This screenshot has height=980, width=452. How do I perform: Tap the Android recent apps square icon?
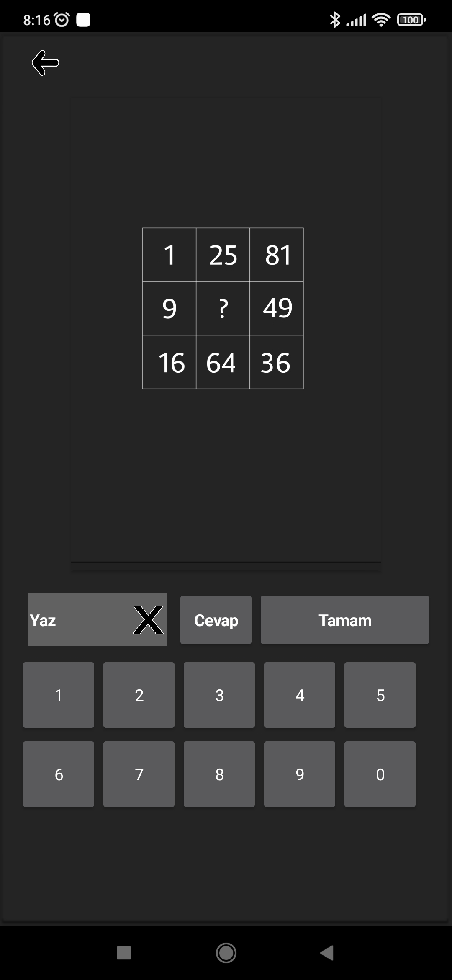pyautogui.click(x=124, y=953)
